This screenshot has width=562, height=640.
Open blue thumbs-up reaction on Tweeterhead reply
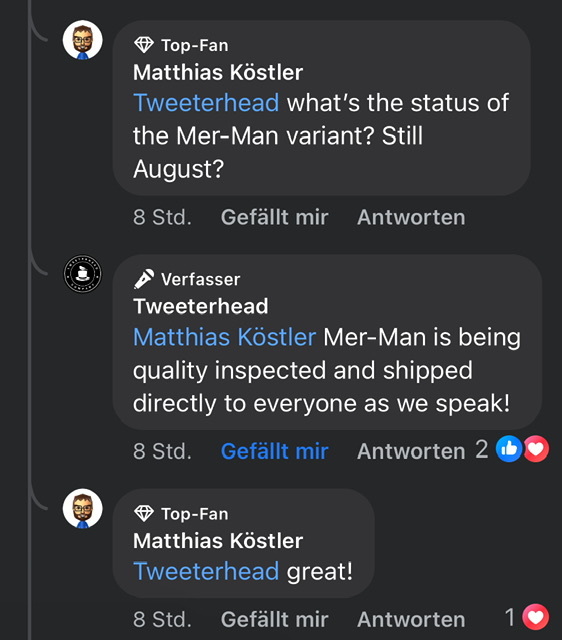pos(509,449)
